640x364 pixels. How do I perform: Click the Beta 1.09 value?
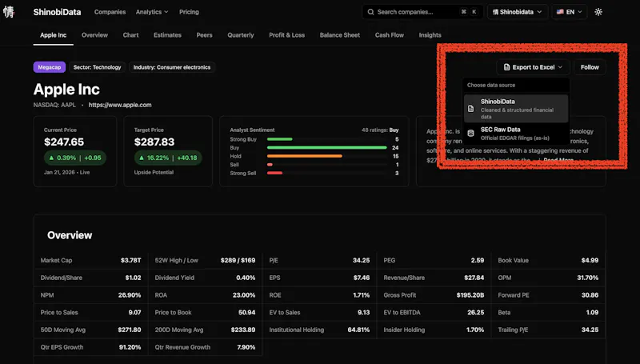[592, 312]
